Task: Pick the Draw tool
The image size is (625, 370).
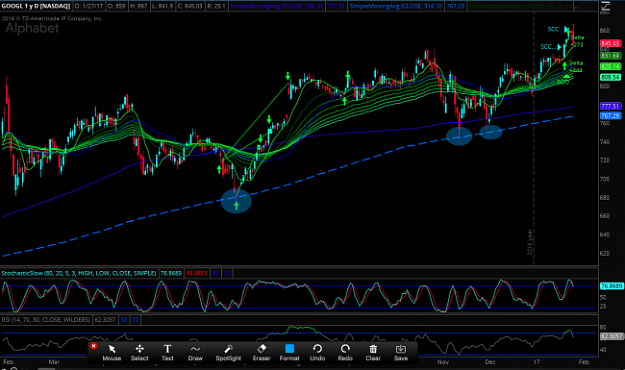Action: click(195, 352)
